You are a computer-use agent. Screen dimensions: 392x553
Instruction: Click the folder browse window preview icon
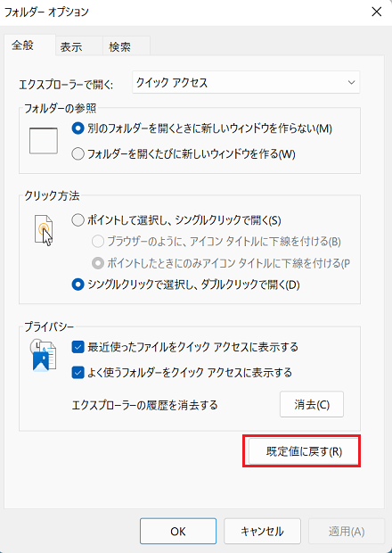tap(44, 141)
